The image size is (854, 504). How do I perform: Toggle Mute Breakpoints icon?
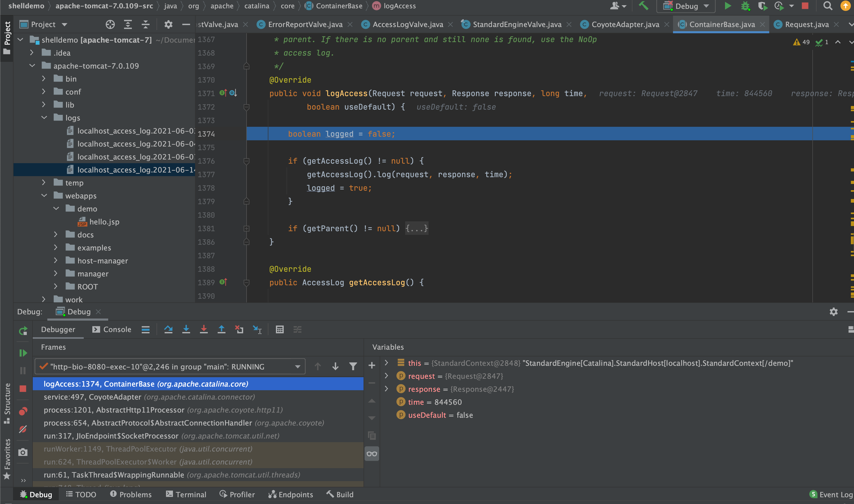(23, 429)
